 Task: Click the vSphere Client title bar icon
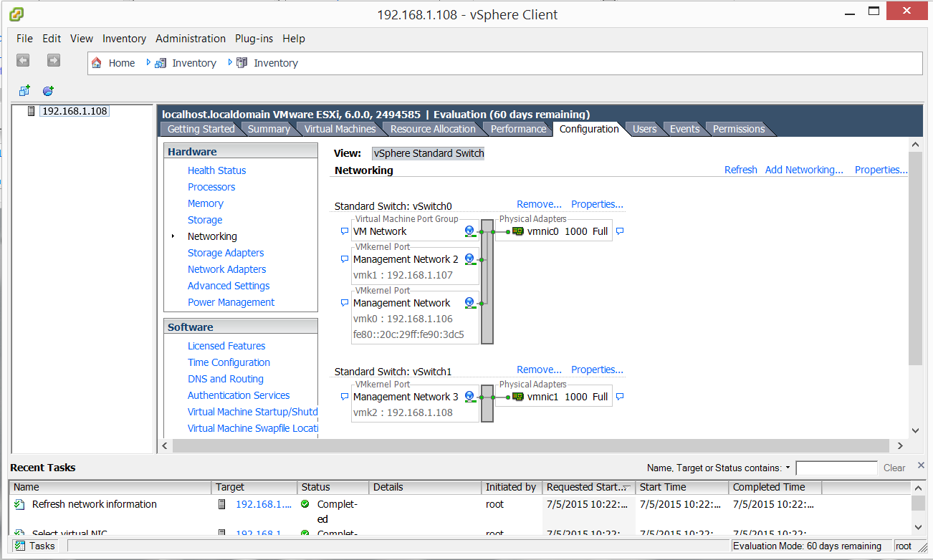(x=16, y=14)
